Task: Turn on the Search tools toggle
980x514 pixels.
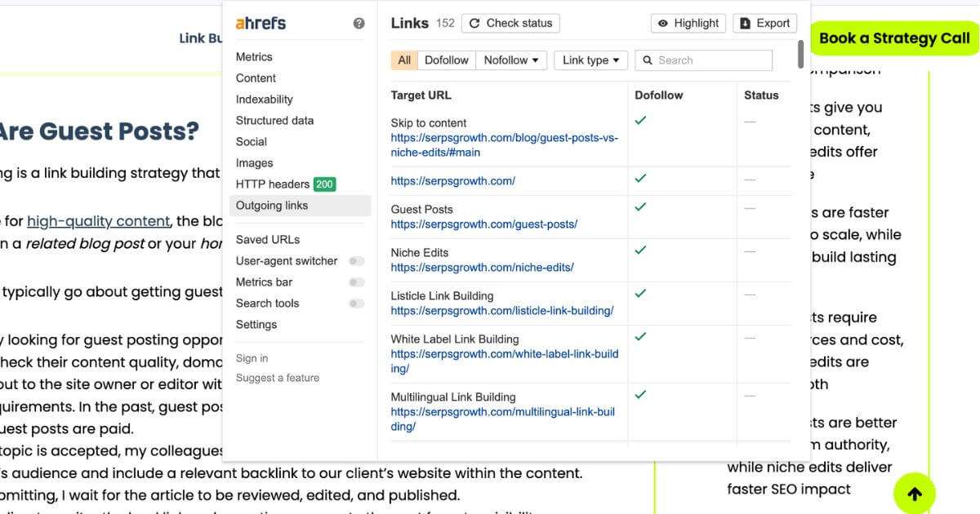Action: (357, 303)
